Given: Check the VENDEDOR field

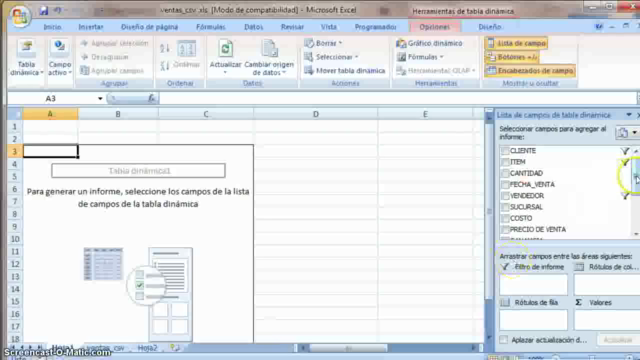Looking at the screenshot, I should (x=505, y=196).
